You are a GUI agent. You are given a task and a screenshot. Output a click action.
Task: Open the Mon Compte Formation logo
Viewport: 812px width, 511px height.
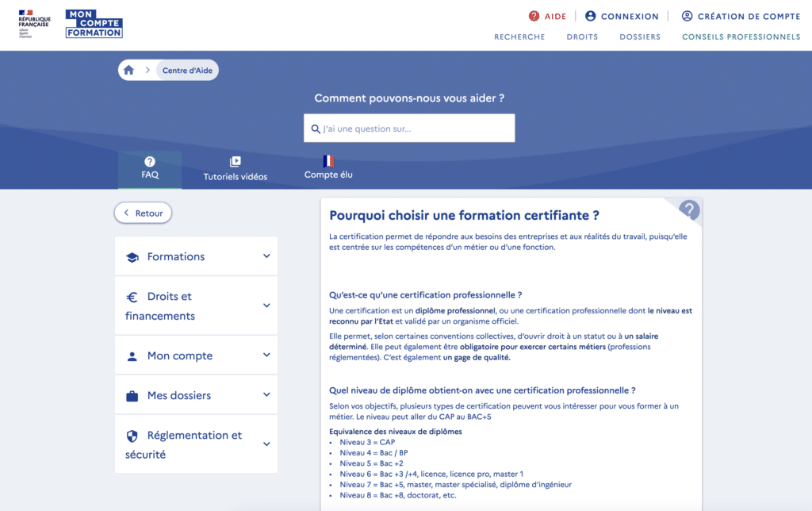(x=94, y=24)
